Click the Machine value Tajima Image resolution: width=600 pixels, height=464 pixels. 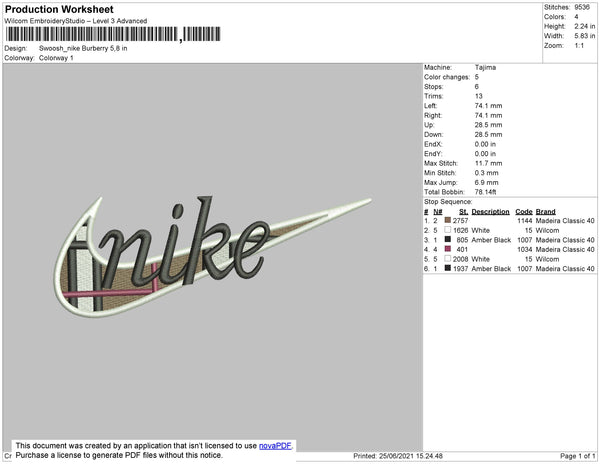tap(485, 67)
